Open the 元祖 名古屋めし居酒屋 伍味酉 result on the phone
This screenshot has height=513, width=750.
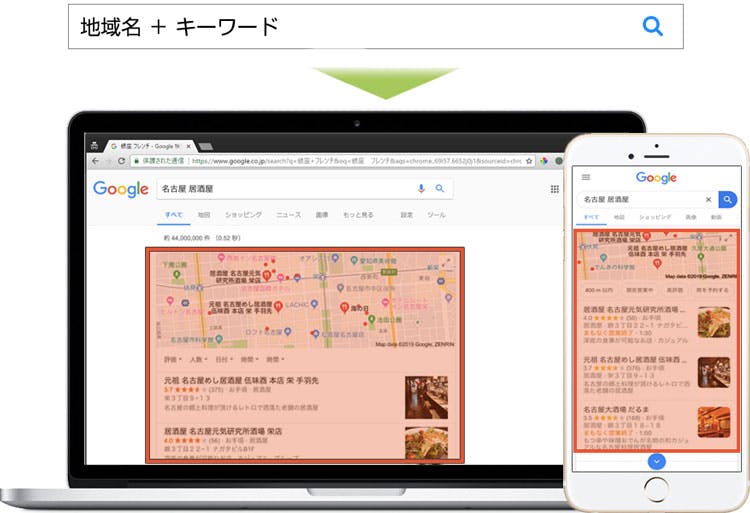tap(635, 360)
